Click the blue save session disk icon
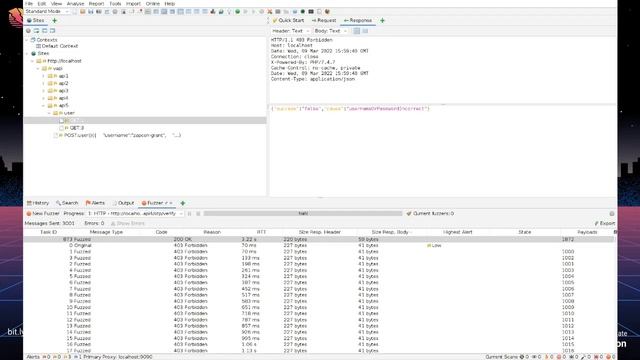The width and height of the screenshot is (640, 360). 91,11
